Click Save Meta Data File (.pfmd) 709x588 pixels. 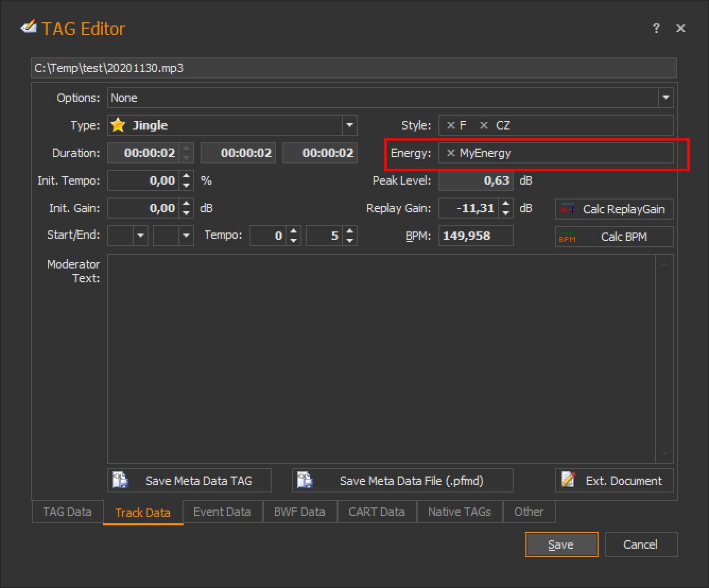tap(402, 481)
